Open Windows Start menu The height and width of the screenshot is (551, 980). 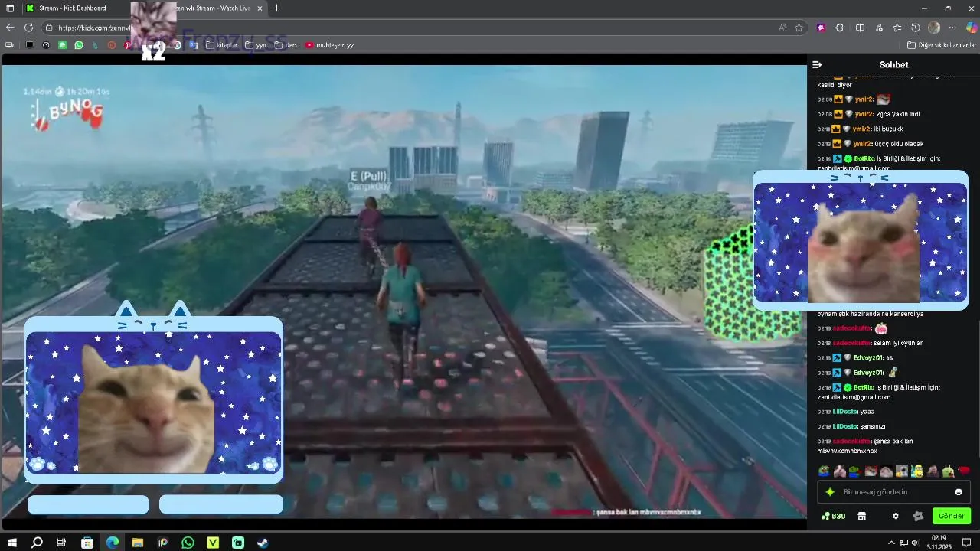pyautogui.click(x=11, y=543)
